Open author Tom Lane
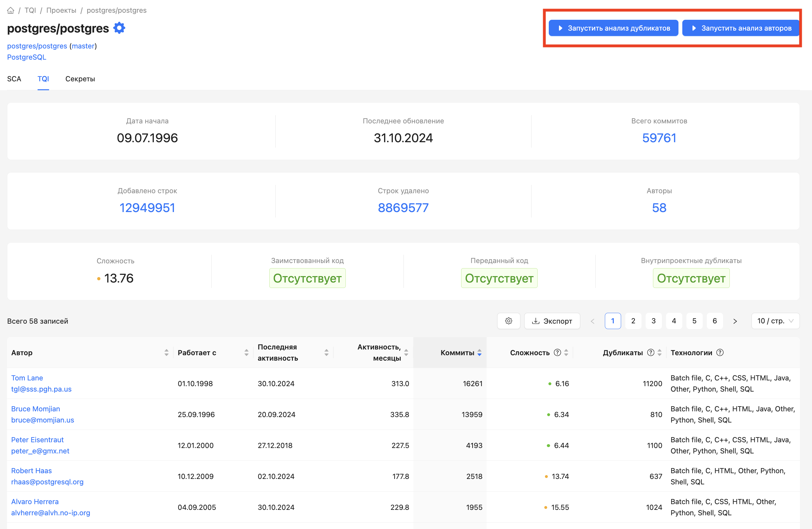Screen dimensions: 812x529 point(27,378)
